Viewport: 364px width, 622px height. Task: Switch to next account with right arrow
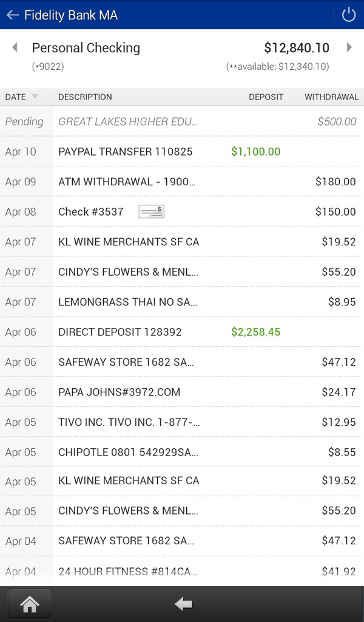[349, 47]
